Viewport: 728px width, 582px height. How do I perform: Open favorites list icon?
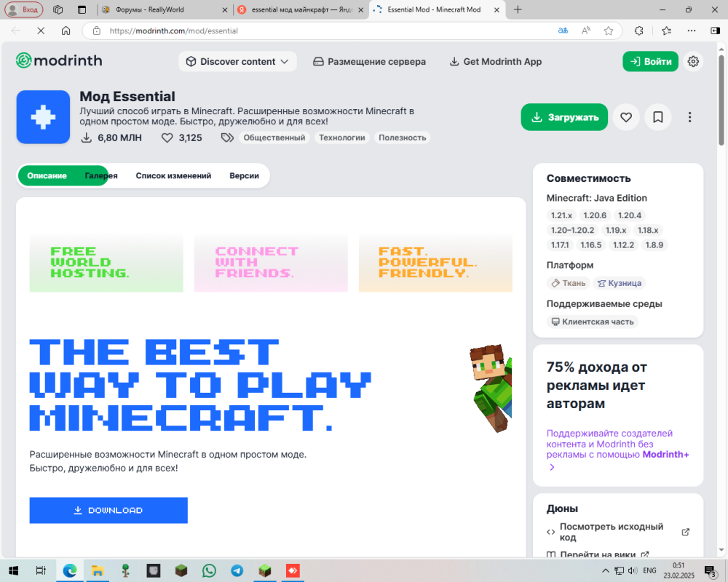point(667,31)
